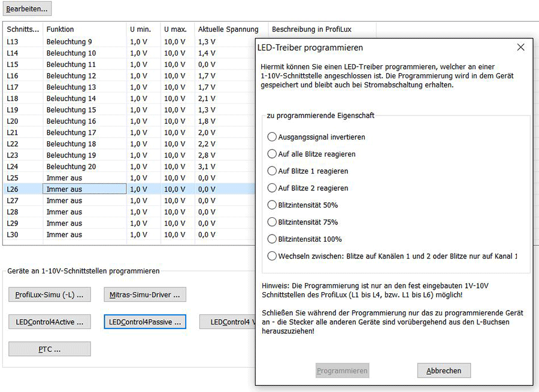The height and width of the screenshot is (392, 539).
Task: Select the "Ausgangssignal invertieren" option
Action: click(272, 136)
